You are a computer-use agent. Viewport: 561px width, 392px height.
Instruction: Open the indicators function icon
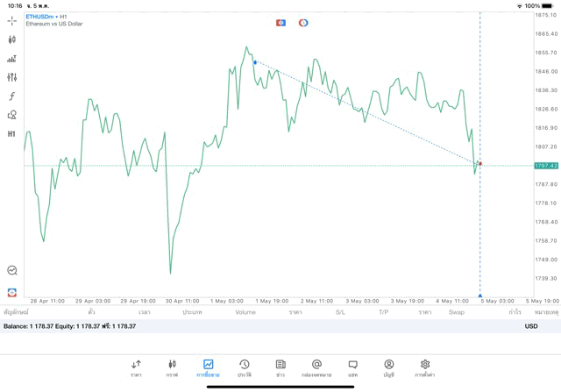click(11, 96)
